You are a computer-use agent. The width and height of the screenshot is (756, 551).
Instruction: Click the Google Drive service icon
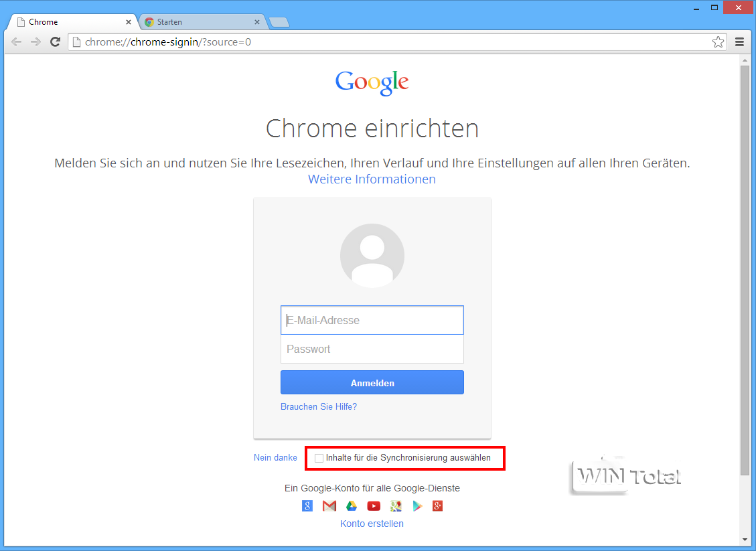pos(352,505)
